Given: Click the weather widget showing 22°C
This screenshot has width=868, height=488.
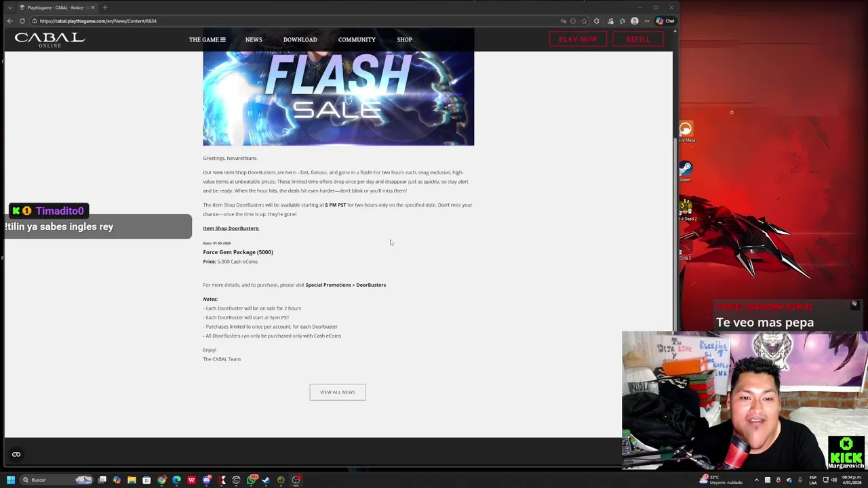Looking at the screenshot, I should click(722, 480).
